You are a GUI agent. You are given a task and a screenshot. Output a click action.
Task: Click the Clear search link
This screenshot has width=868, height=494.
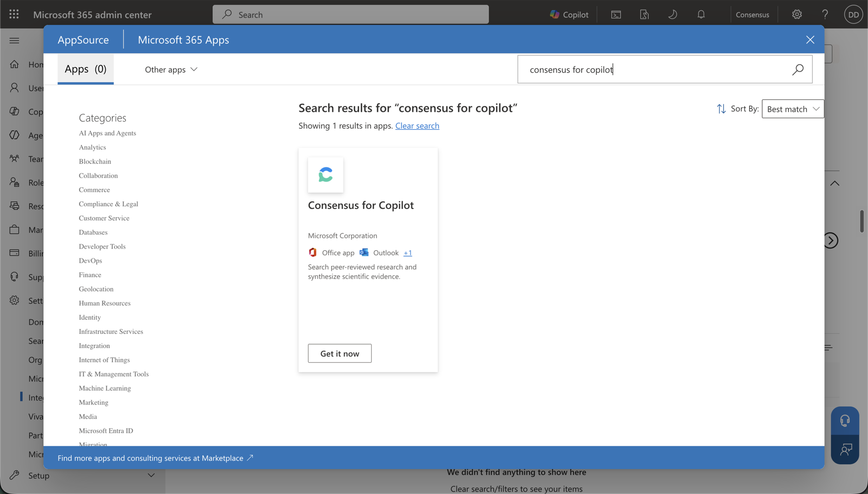417,125
